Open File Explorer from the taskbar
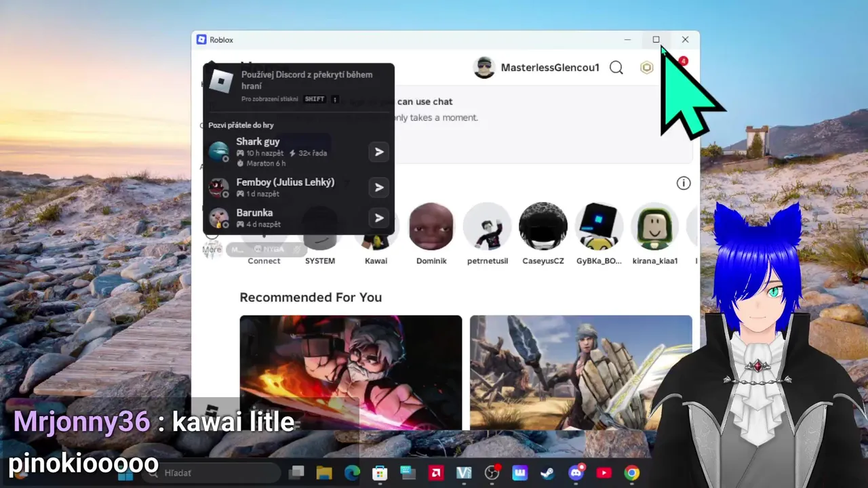Image resolution: width=868 pixels, height=488 pixels. [324, 473]
